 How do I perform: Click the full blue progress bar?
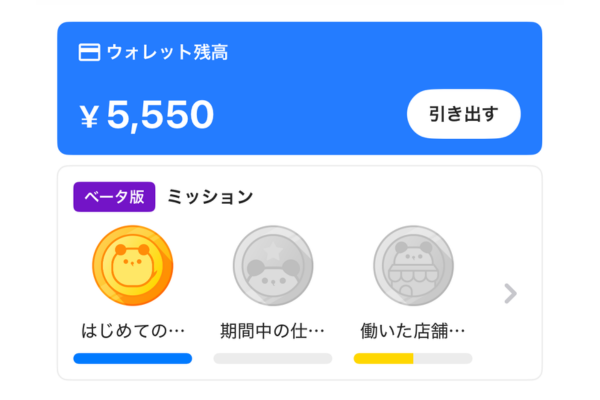pyautogui.click(x=132, y=358)
